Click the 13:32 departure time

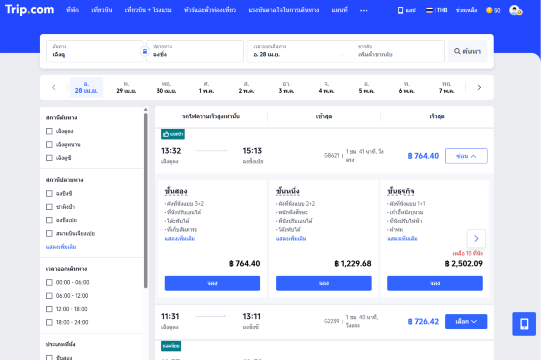click(171, 151)
